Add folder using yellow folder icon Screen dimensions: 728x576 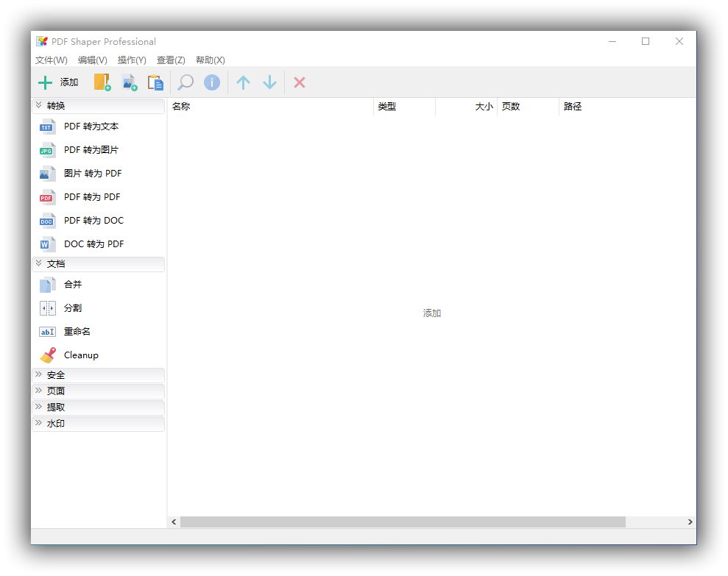pos(102,82)
